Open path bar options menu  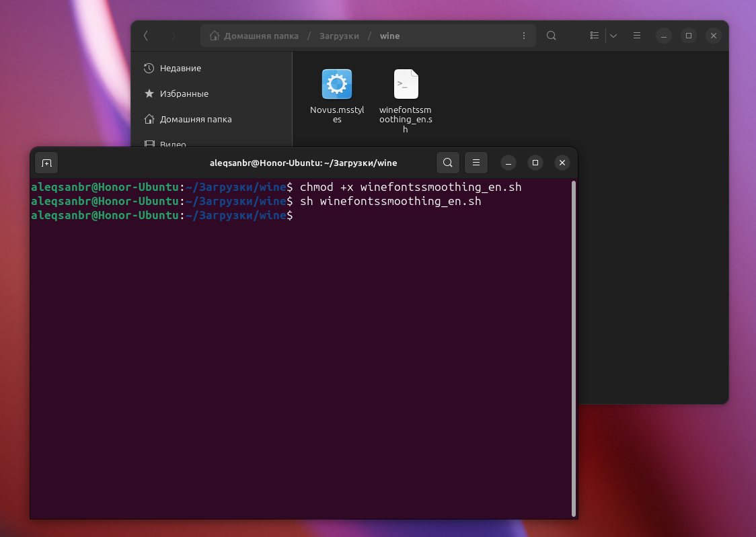coord(524,36)
